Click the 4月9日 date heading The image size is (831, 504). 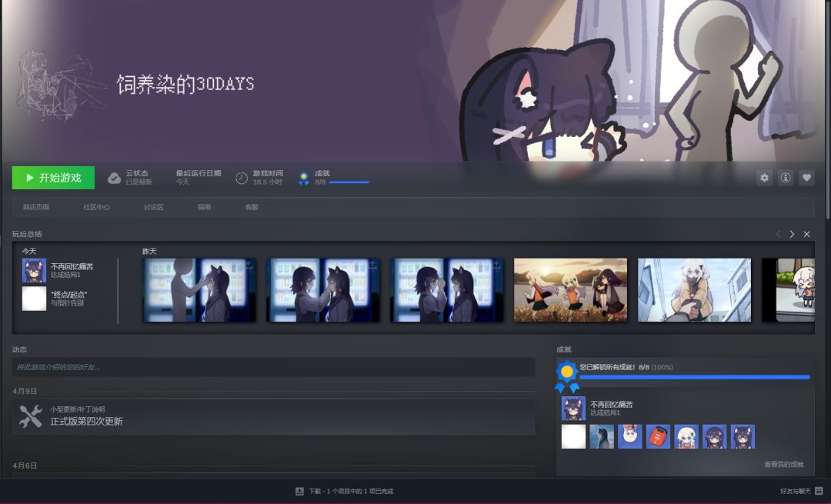tap(25, 391)
